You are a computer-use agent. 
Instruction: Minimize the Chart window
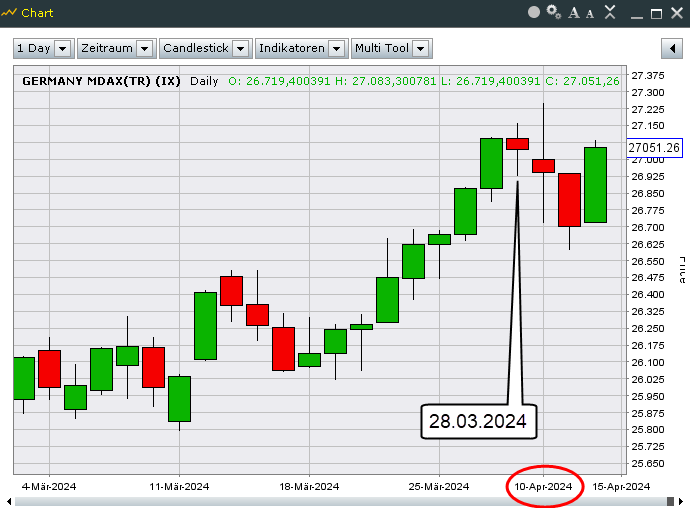tap(636, 17)
